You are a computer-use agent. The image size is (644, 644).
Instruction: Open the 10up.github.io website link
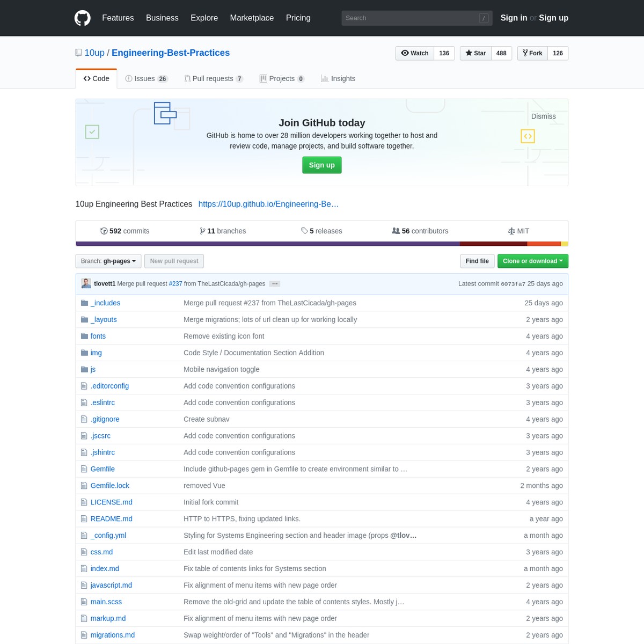coord(268,204)
